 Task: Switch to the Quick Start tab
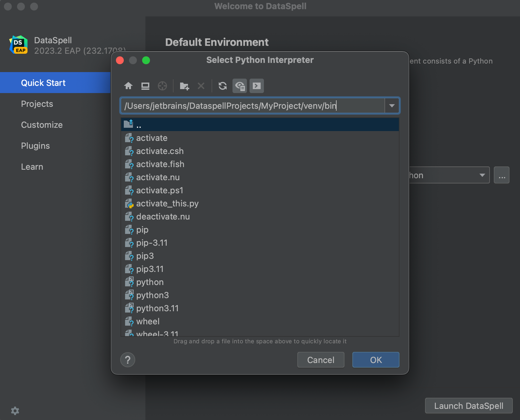click(x=55, y=83)
